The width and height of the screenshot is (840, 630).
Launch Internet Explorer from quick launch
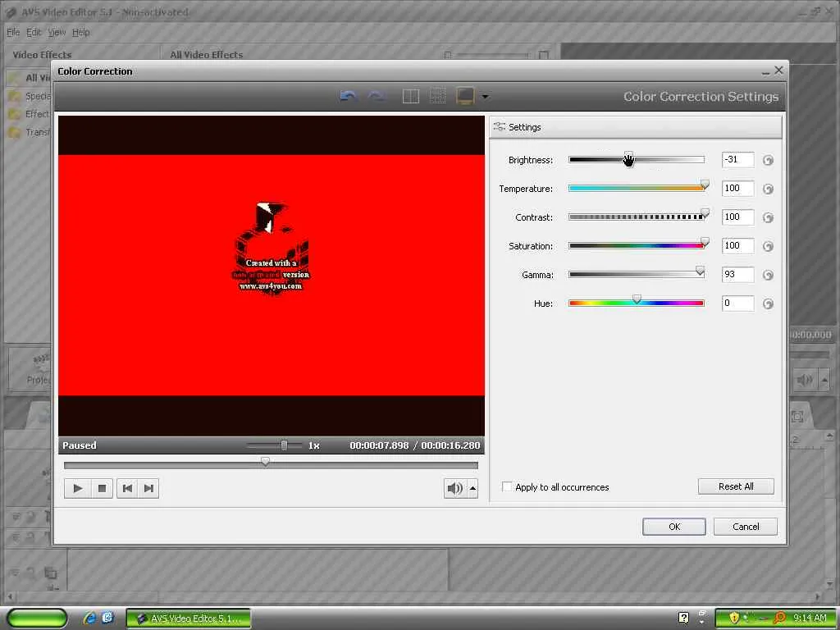click(x=89, y=619)
